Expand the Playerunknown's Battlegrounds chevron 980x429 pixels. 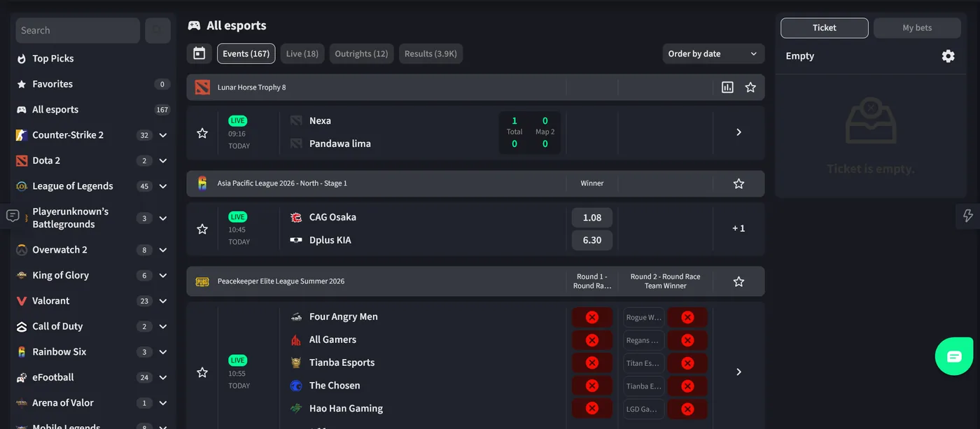(x=162, y=218)
